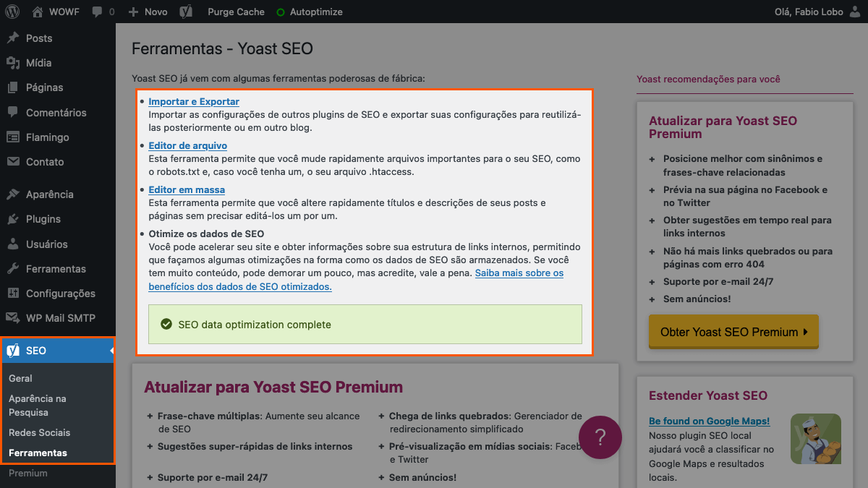Click the Páginas icon in sidebar
Image resolution: width=868 pixels, height=488 pixels.
[13, 87]
